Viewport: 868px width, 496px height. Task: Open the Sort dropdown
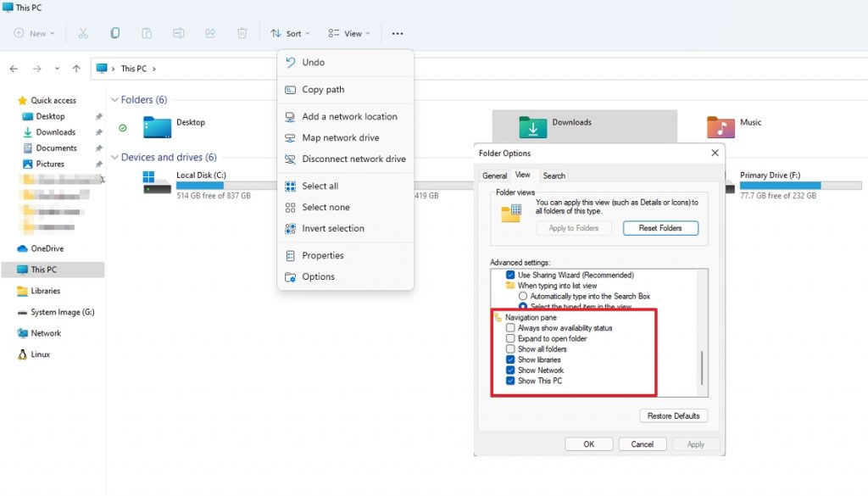pos(290,33)
